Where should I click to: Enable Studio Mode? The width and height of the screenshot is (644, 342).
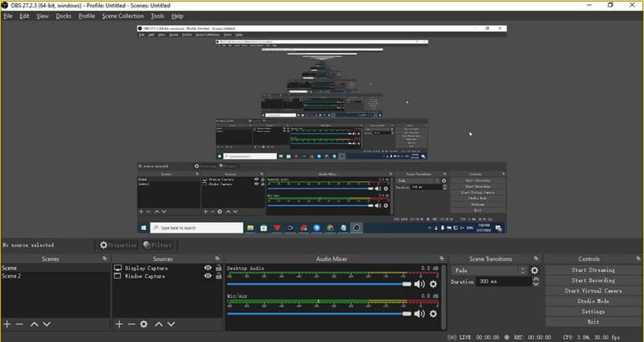click(593, 301)
